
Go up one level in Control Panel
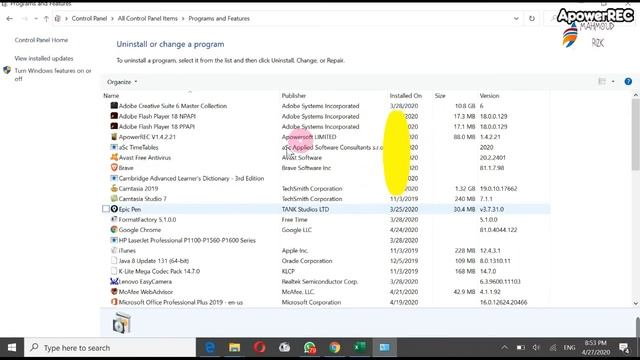pos(46,18)
